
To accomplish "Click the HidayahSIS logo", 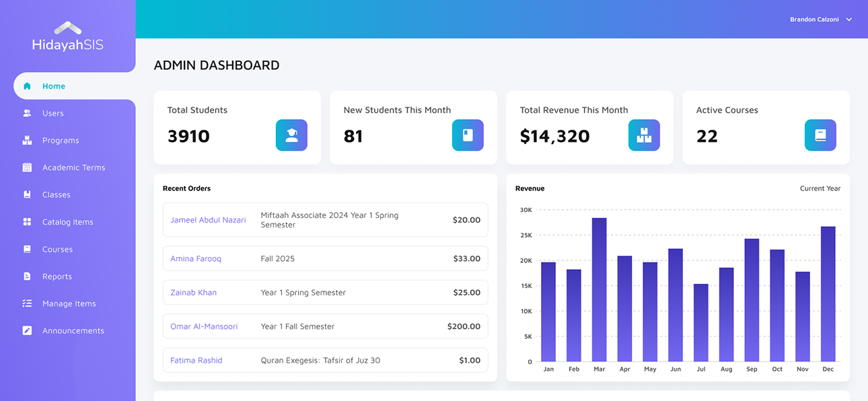I will pyautogui.click(x=67, y=37).
